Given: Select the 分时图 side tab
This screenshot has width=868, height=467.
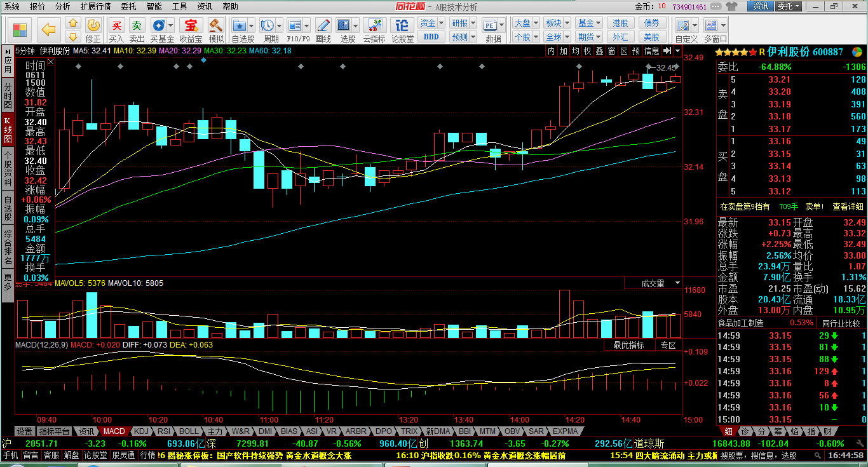Looking at the screenshot, I should (x=8, y=95).
